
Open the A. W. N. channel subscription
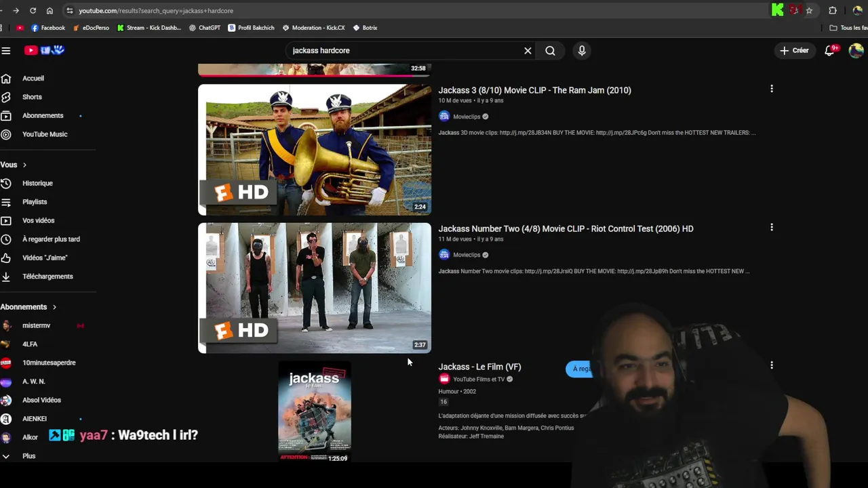(x=34, y=382)
